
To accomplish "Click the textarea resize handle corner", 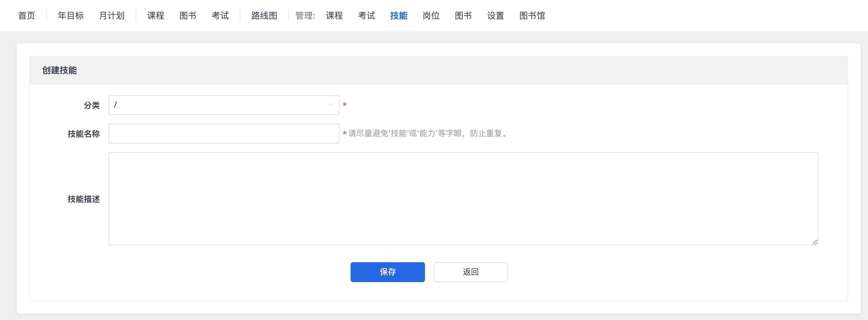I will tap(815, 242).
